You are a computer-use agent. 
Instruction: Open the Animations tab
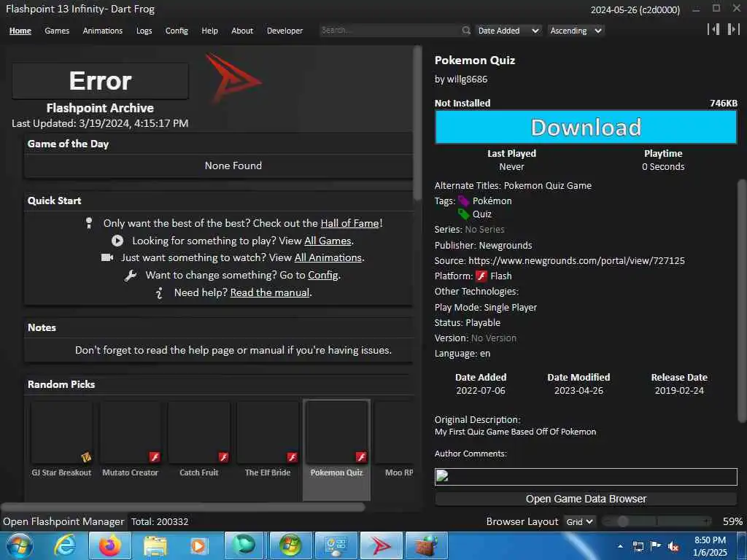coord(102,31)
